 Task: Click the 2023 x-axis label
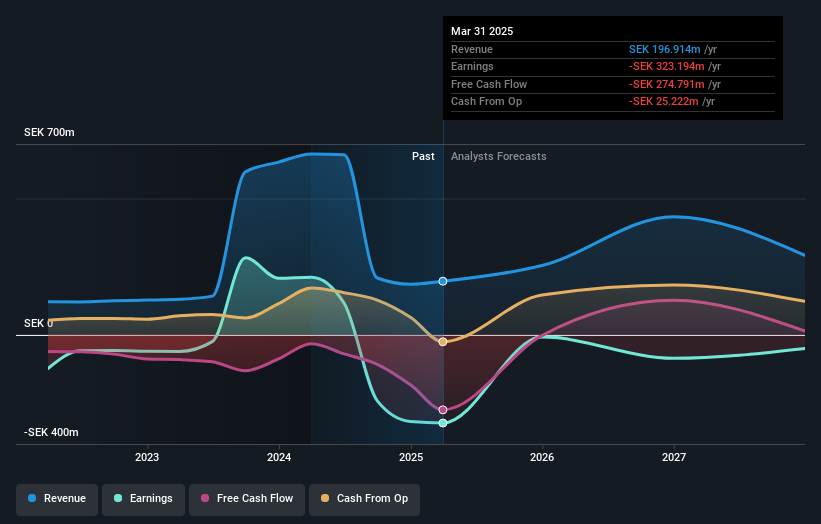[x=147, y=458]
